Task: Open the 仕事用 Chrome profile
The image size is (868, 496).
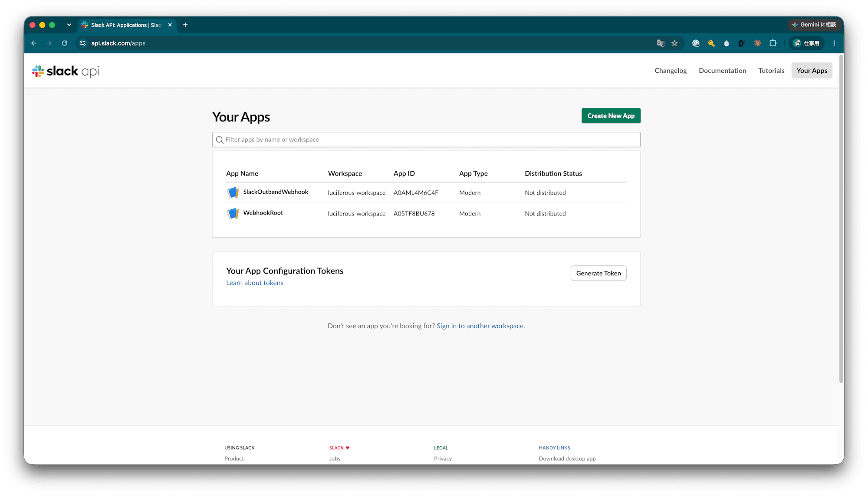Action: coord(806,43)
